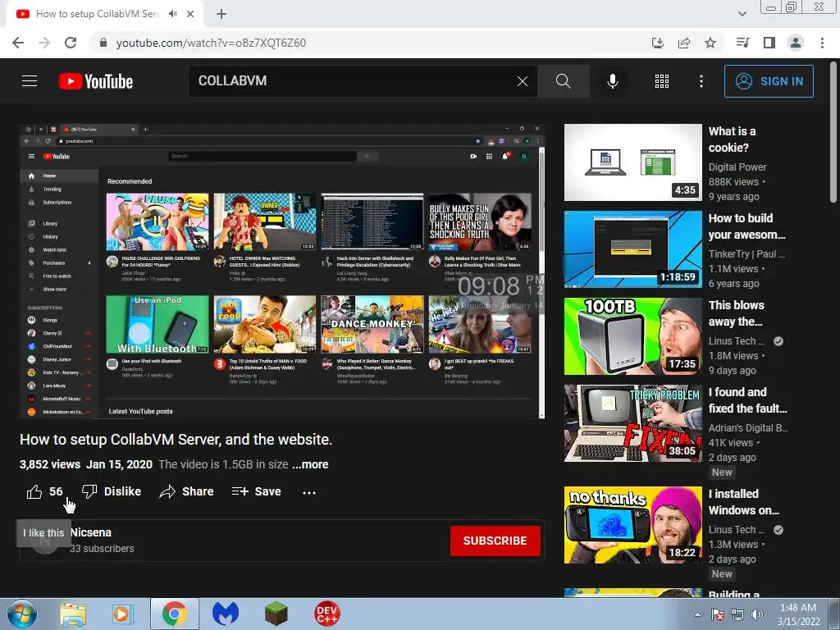This screenshot has height=630, width=840.
Task: Clear the COLLABVM search text
Action: [523, 81]
